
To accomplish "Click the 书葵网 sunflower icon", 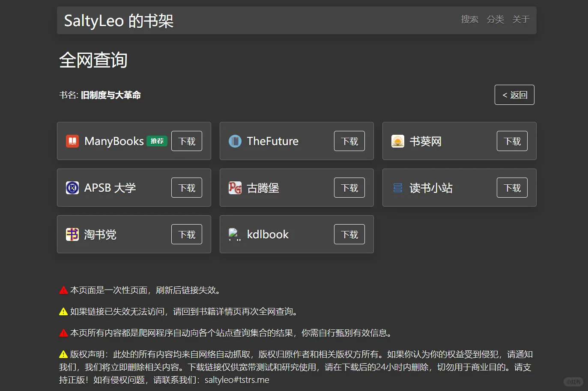I will (398, 141).
